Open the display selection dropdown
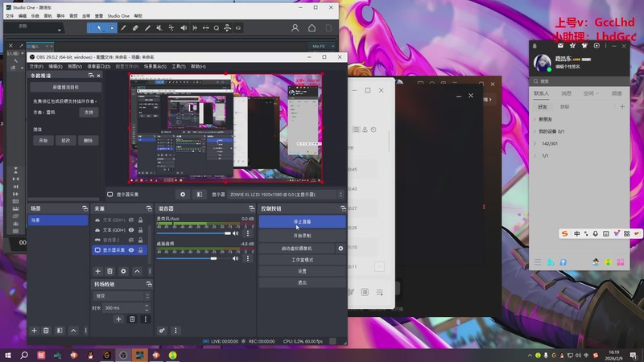 tap(285, 195)
